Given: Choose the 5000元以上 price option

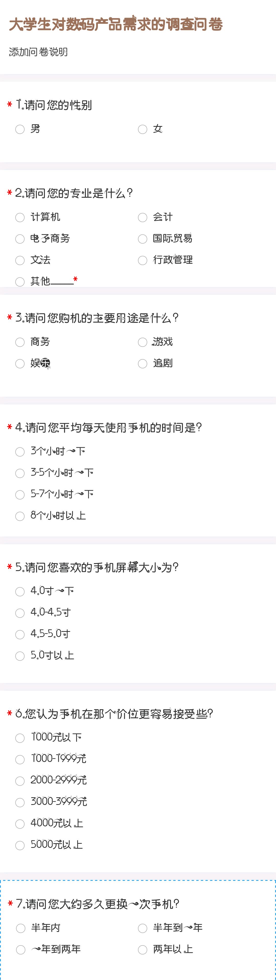Looking at the screenshot, I should (x=20, y=845).
